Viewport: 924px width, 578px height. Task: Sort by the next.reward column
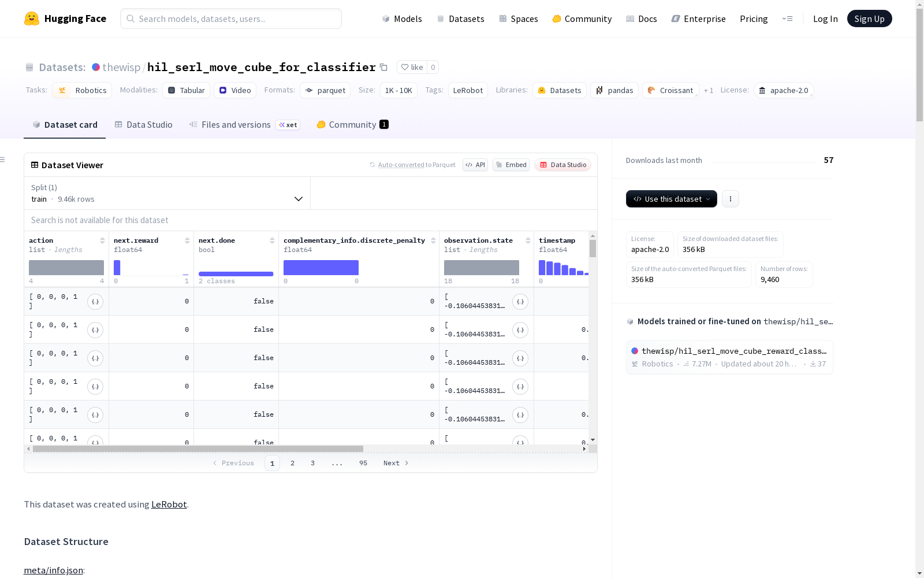[187, 240]
